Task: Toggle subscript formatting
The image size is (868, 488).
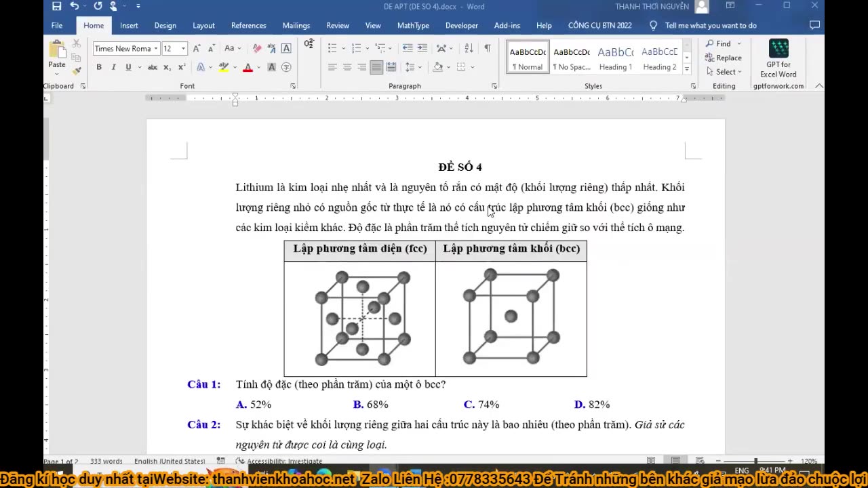Action: pyautogui.click(x=168, y=67)
